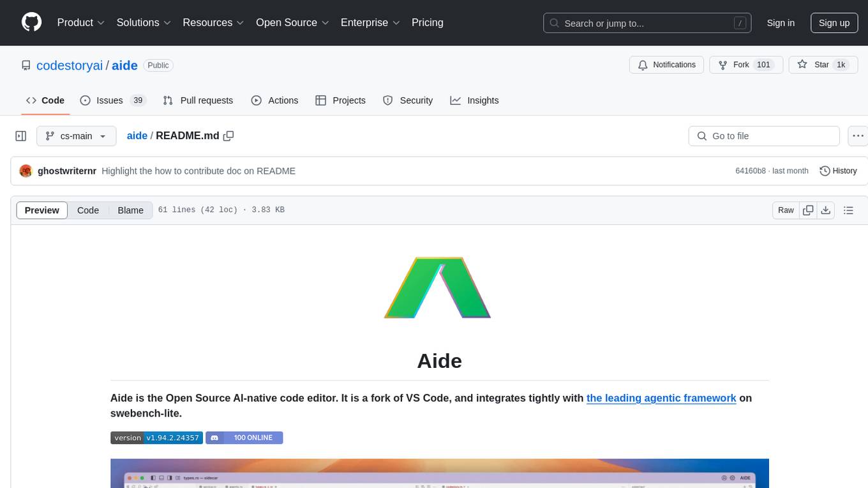Open the ghostwriternr author link
The image size is (868, 488).
[67, 171]
